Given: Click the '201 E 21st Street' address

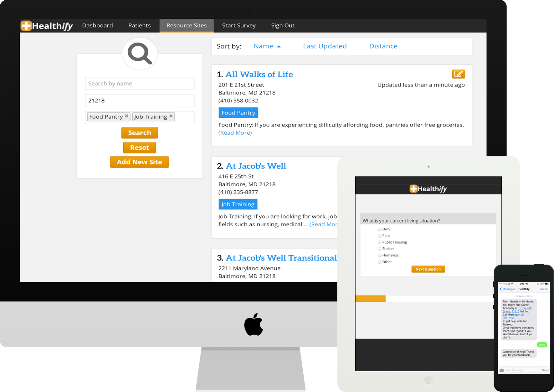Looking at the screenshot, I should coord(241,85).
